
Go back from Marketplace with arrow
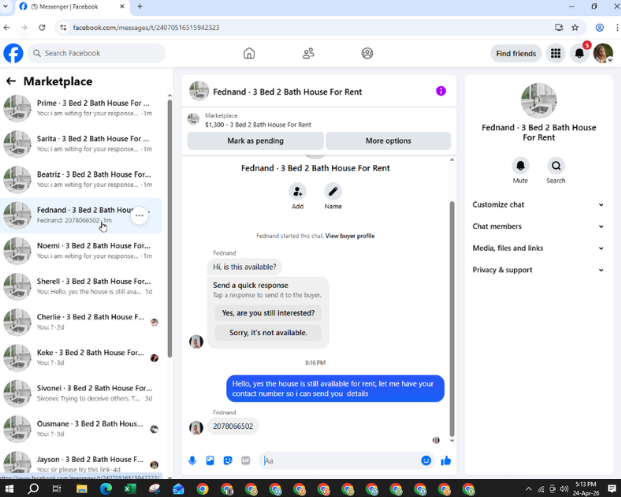[11, 81]
